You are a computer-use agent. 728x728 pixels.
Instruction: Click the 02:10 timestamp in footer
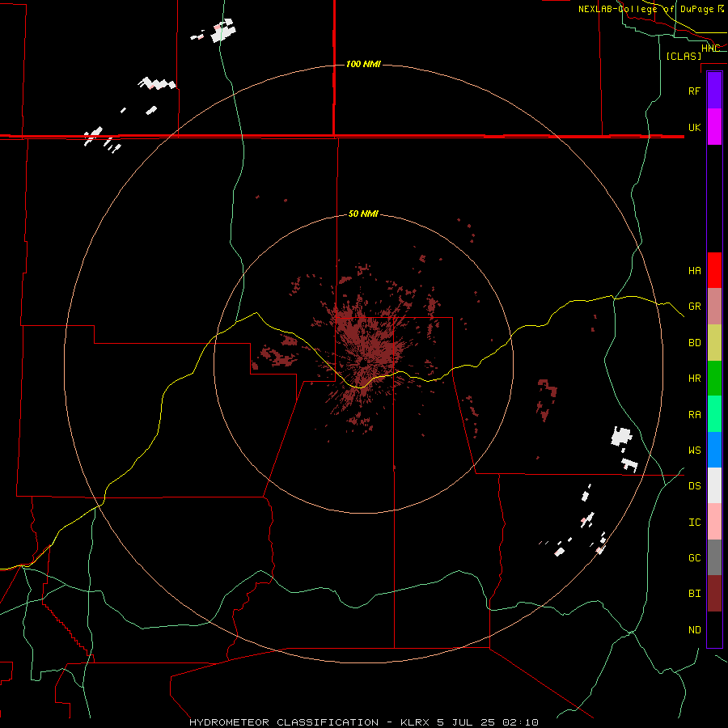[520, 722]
